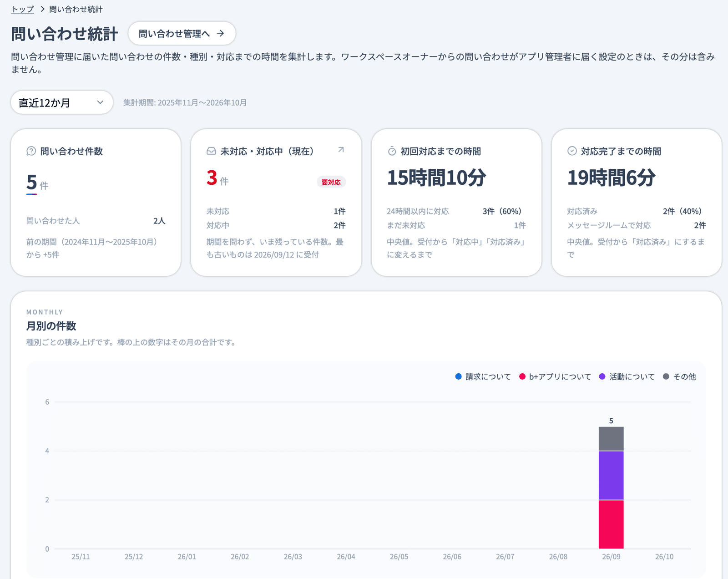Click the 問い合わせ統計 breadcrumb current page

tap(76, 9)
